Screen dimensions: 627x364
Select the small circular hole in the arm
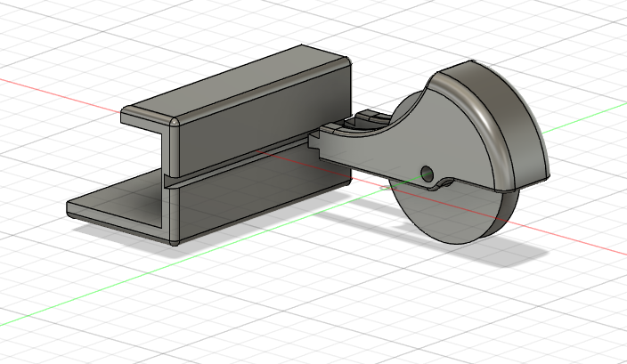(x=427, y=173)
